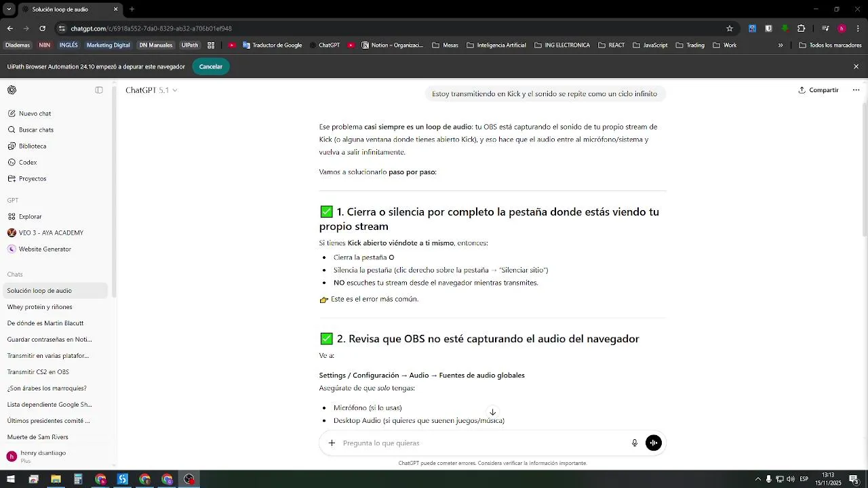Open the Guardar contraseñas en Noti... chat
The height and width of the screenshot is (488, 868).
click(54, 340)
